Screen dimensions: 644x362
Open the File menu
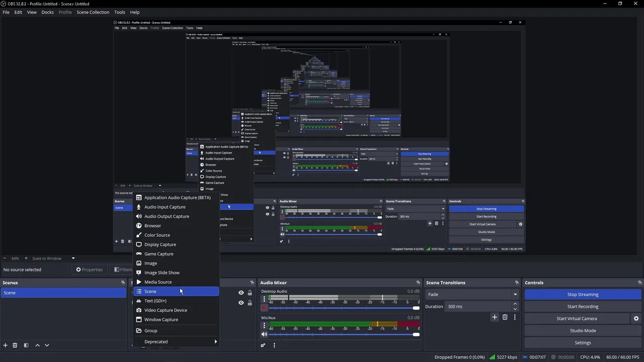pyautogui.click(x=6, y=12)
